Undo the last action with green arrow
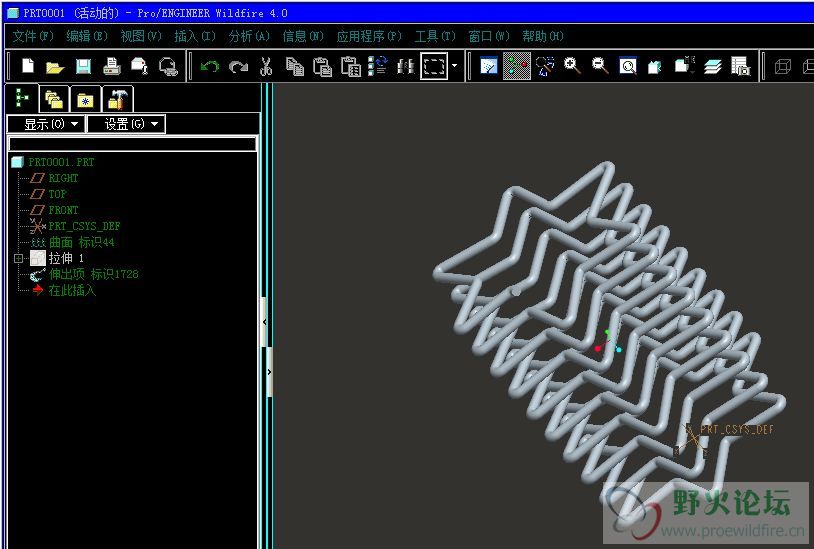The width and height of the screenshot is (814, 549). pyautogui.click(x=210, y=66)
